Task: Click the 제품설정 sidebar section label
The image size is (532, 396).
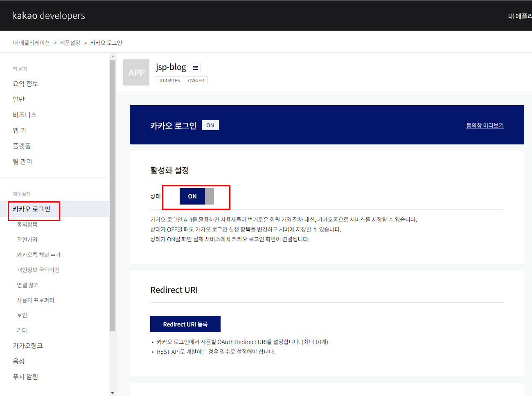Action: pos(22,194)
